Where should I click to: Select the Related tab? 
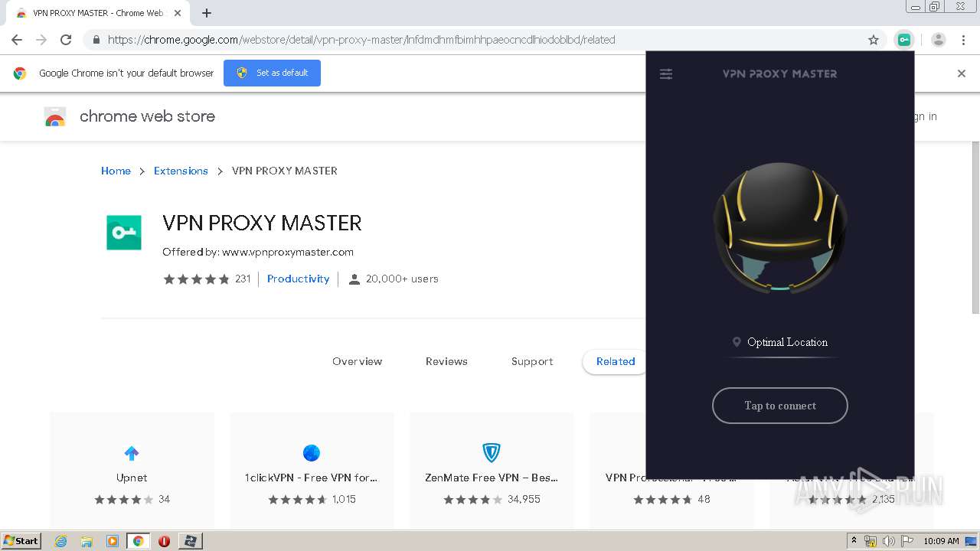(616, 361)
